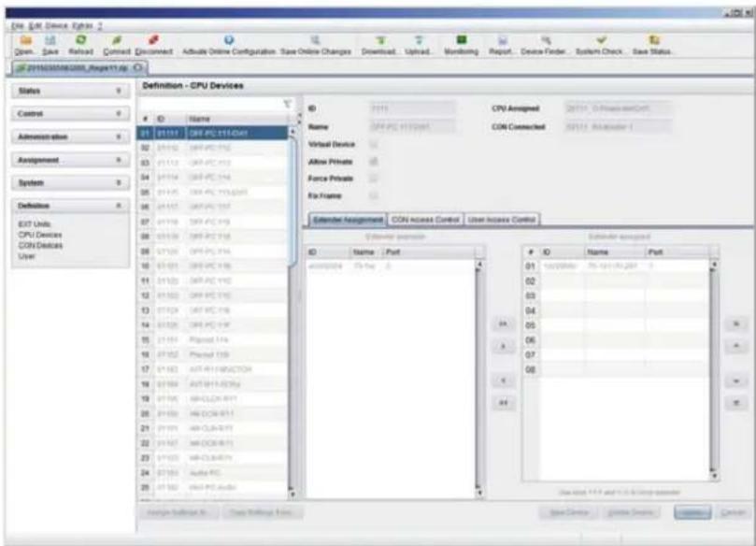Click the Copy Settings From button

pos(263,512)
